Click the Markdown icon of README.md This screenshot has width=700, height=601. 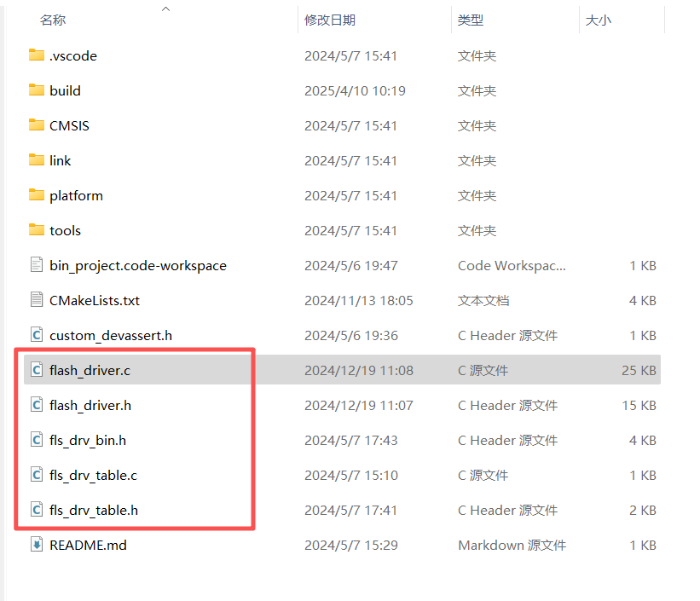click(x=35, y=545)
